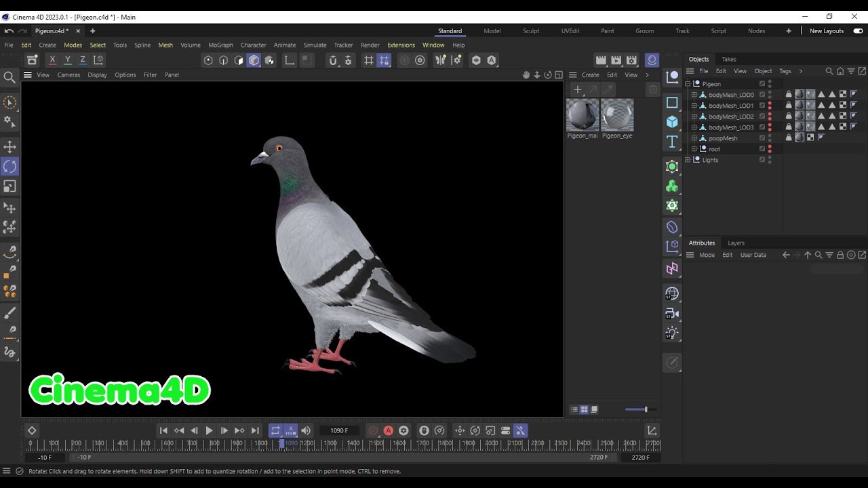Open Edit Render Settings icon
The height and width of the screenshot is (488, 868).
pyautogui.click(x=631, y=60)
